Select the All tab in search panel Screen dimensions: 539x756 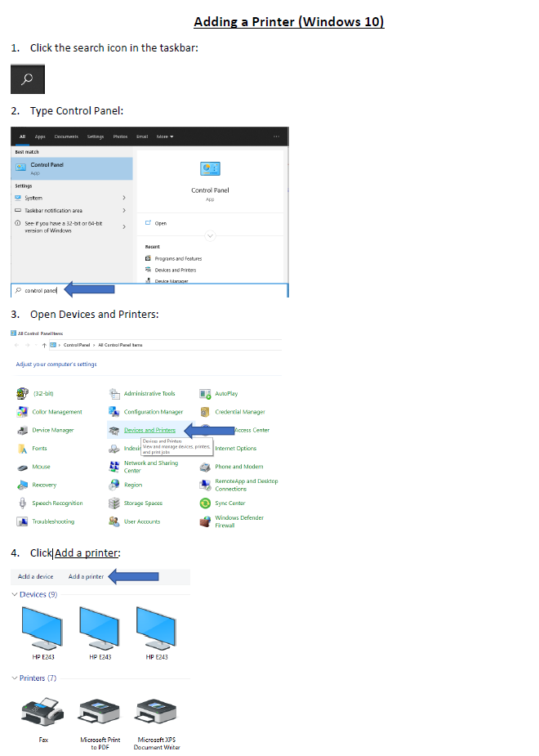click(22, 136)
